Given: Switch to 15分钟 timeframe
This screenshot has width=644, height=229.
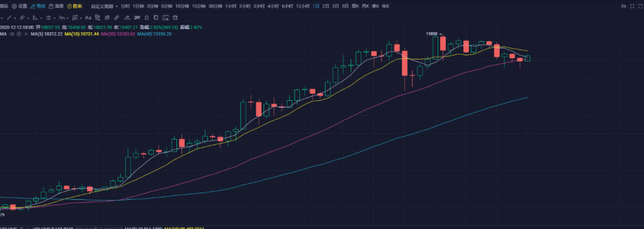Looking at the screenshot, I should pyautogui.click(x=199, y=6).
